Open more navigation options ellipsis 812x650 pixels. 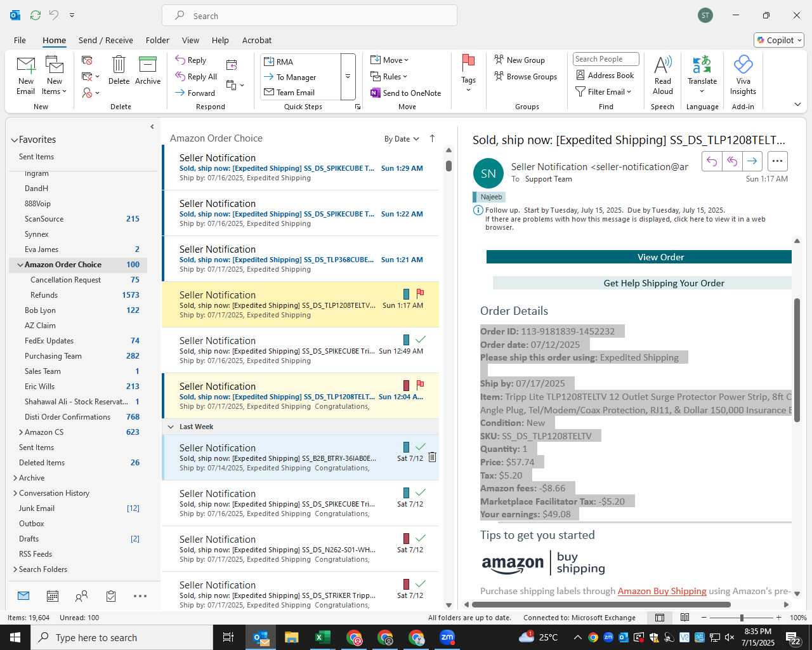(x=140, y=596)
